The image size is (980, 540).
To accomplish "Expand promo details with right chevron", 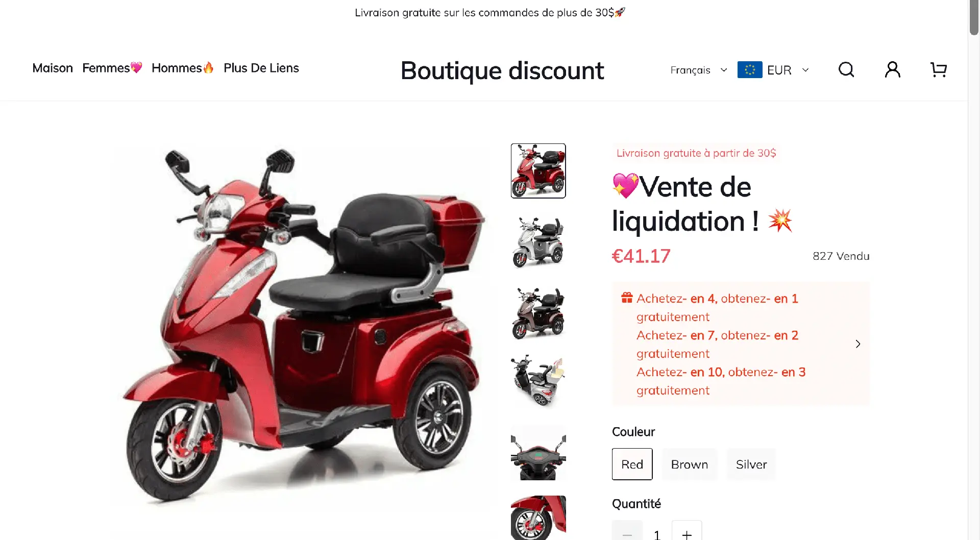I will [x=858, y=344].
